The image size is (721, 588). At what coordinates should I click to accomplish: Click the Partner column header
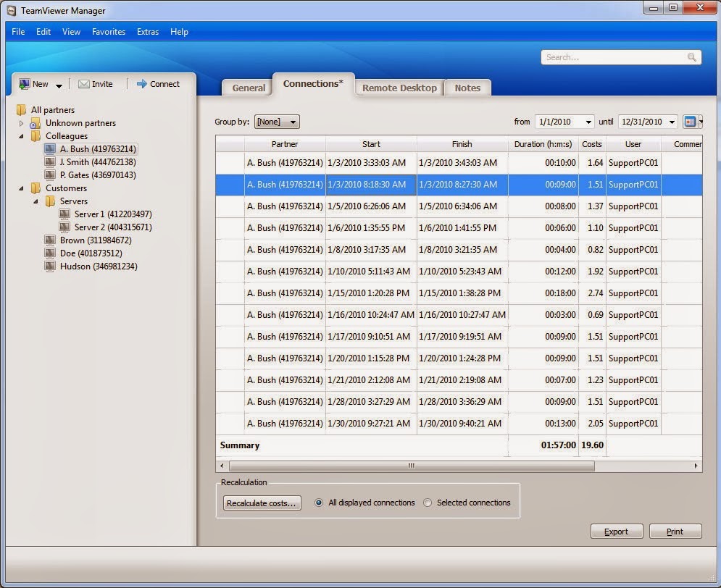click(285, 144)
